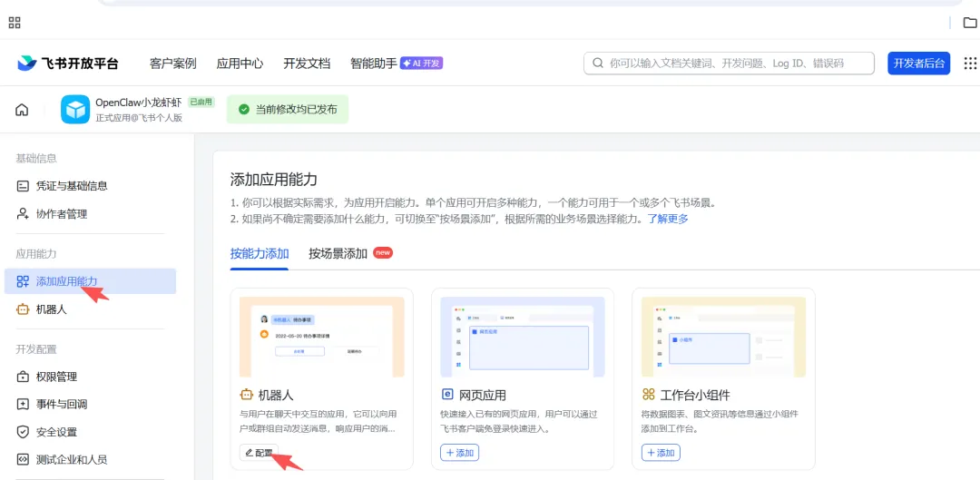Open 开发文档 in top navigation

point(307,64)
